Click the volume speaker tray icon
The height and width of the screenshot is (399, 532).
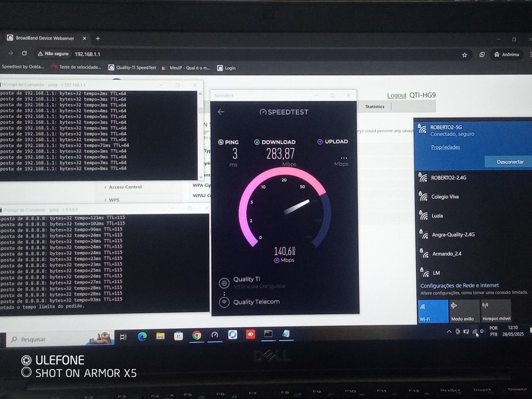tap(482, 331)
